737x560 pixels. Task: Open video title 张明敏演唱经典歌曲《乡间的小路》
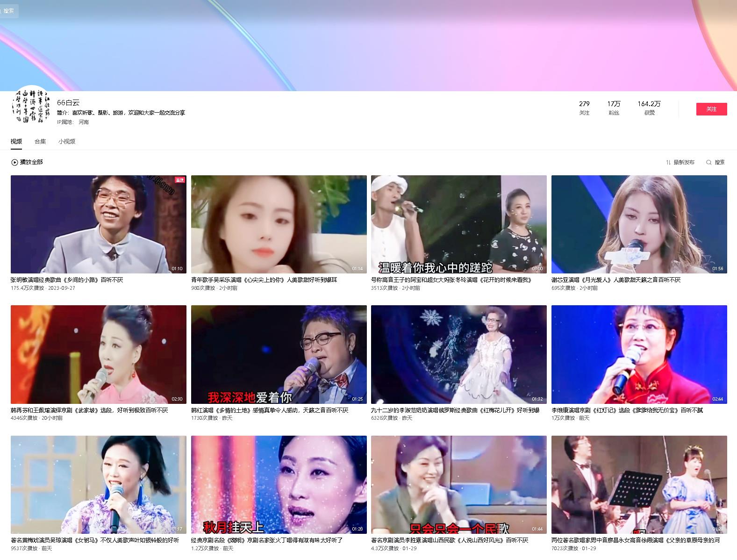point(67,280)
